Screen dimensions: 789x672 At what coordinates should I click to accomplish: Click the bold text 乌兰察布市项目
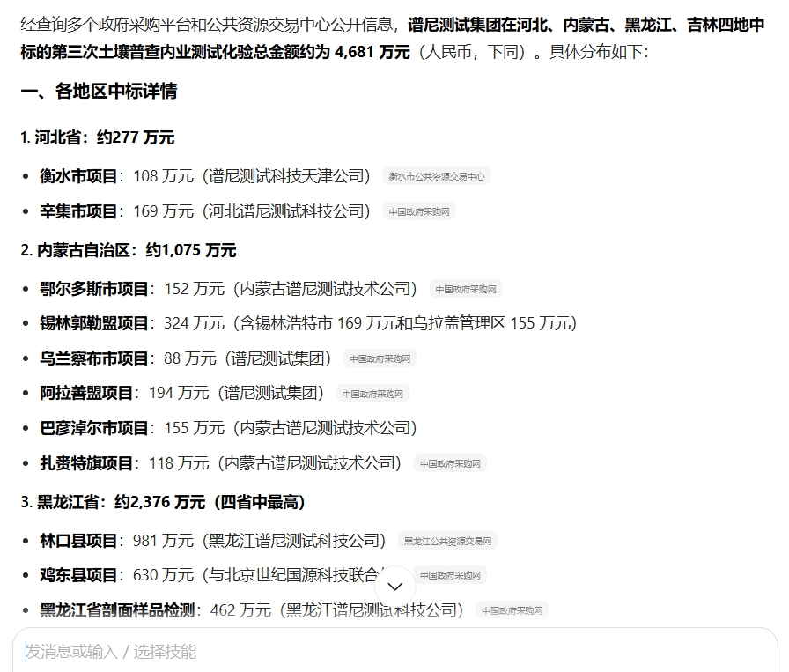point(94,358)
